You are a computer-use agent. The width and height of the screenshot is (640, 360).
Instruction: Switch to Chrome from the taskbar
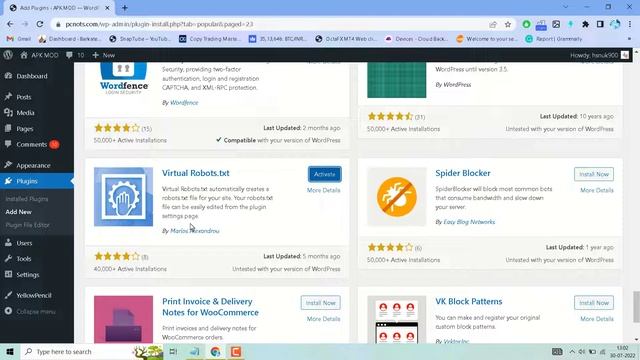click(216, 351)
